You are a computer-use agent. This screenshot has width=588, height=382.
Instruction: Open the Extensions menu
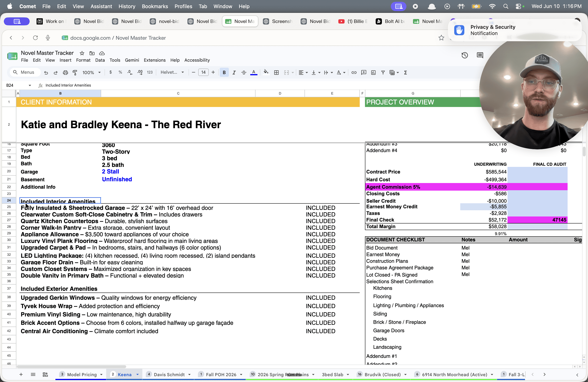click(x=154, y=60)
